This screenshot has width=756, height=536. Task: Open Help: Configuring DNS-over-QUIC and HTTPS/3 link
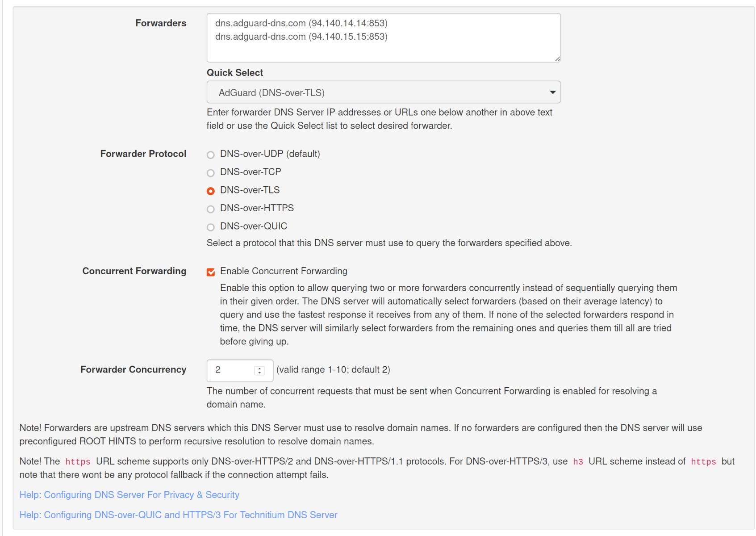pos(178,515)
